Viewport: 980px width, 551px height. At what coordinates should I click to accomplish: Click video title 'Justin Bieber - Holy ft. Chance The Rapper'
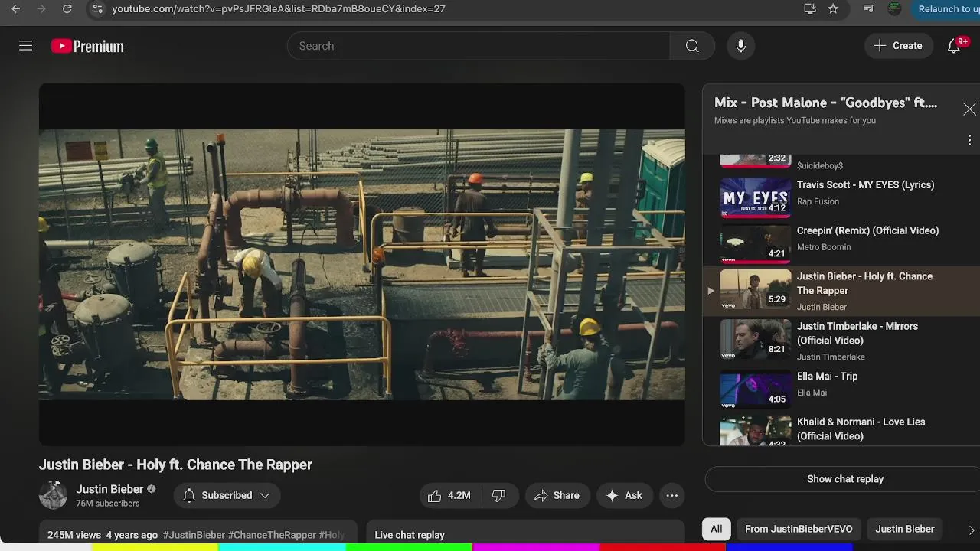[x=175, y=465]
